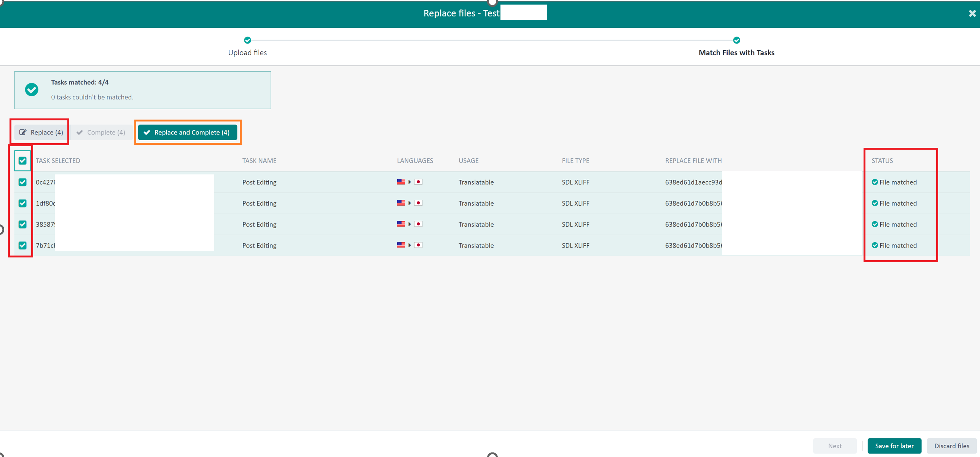The image size is (980, 457).
Task: Click Post Editing in the 38587 row
Action: (x=259, y=224)
